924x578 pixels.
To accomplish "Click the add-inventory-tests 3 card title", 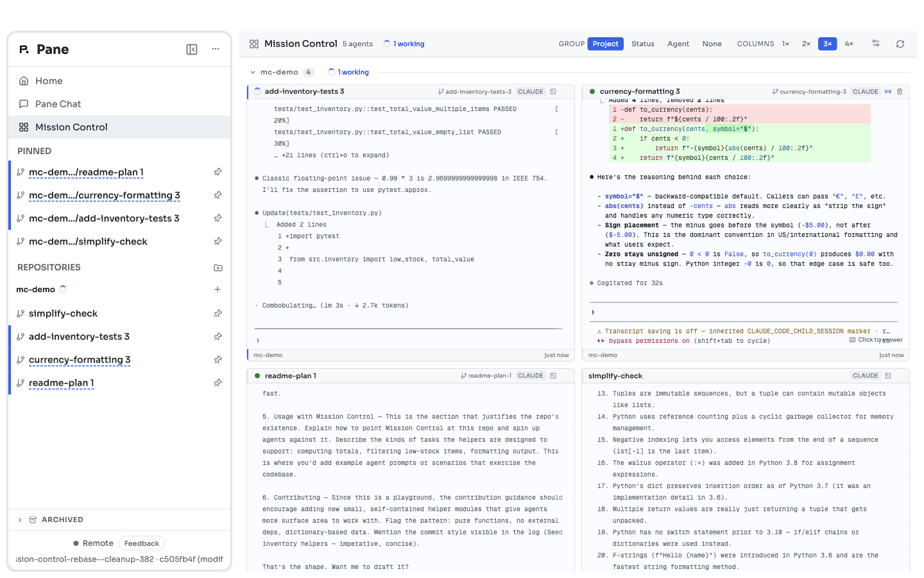I will pos(304,91).
